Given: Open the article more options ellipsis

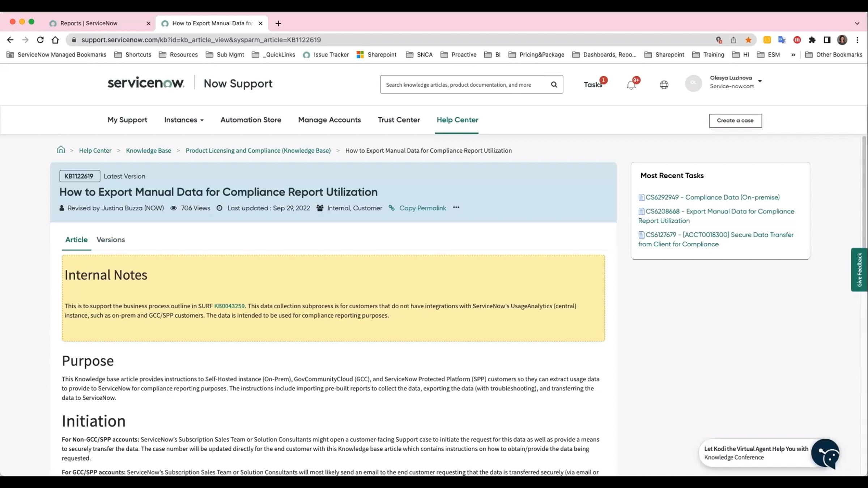Looking at the screenshot, I should pos(456,207).
